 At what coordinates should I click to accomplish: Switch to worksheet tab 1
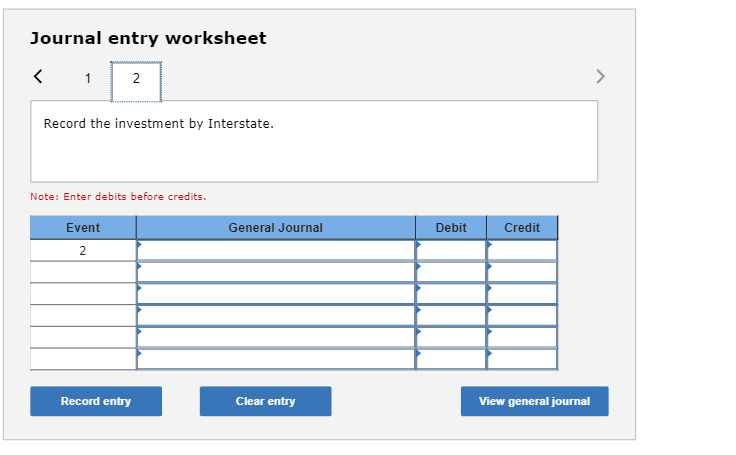[x=88, y=78]
